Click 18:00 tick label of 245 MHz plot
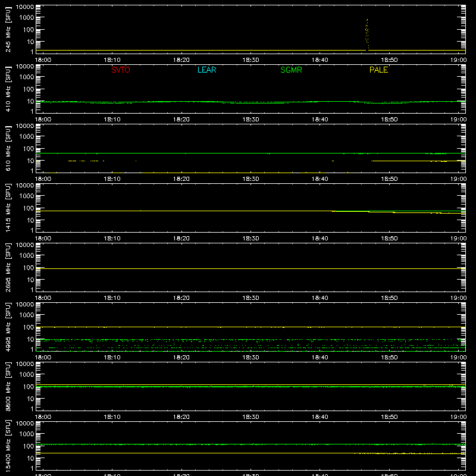Image resolution: width=476 pixels, height=476 pixels. [x=43, y=60]
